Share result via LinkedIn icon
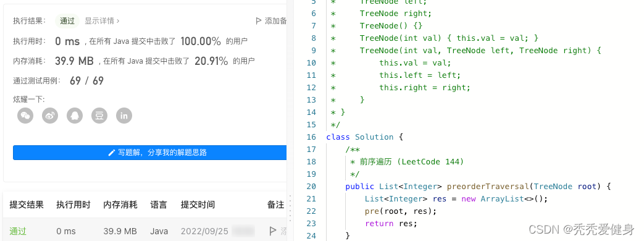This screenshot has width=644, height=241. pyautogui.click(x=124, y=116)
